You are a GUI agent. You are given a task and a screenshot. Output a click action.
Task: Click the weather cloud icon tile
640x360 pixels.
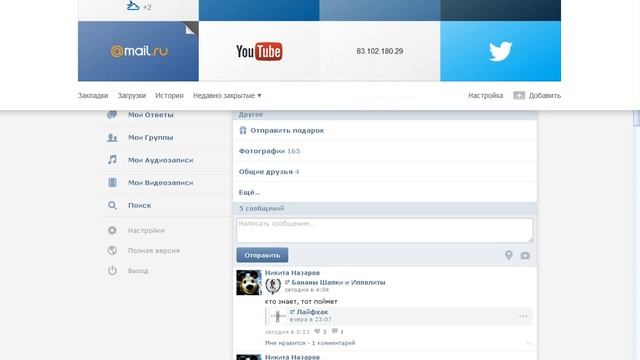click(x=138, y=9)
